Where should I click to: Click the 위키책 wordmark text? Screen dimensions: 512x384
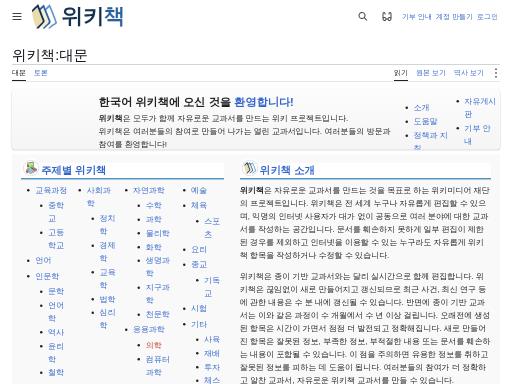[x=93, y=16]
